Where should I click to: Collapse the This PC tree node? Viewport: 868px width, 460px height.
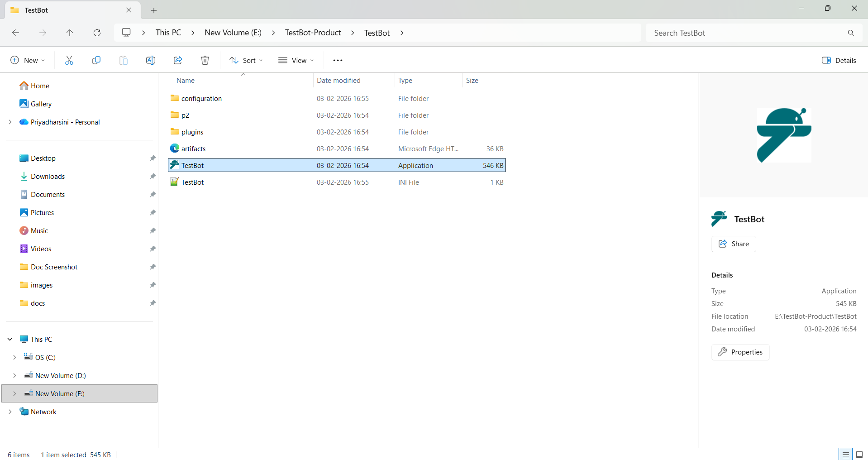(x=10, y=339)
